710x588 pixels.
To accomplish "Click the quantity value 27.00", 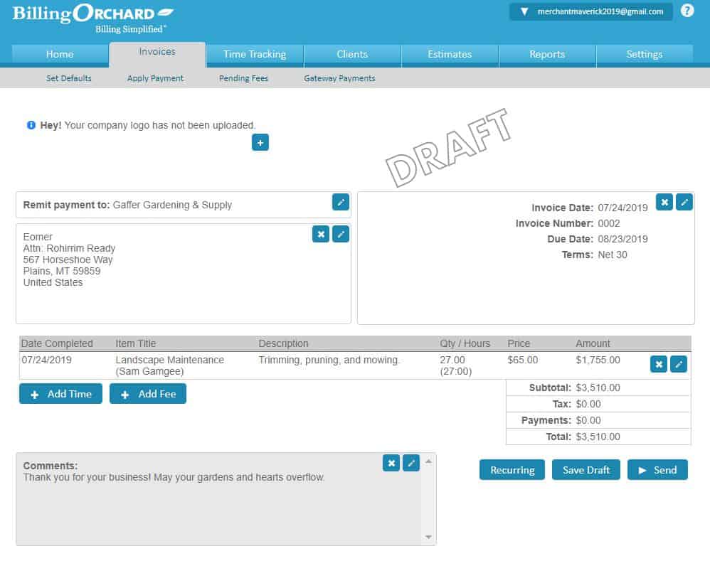I will [x=452, y=360].
